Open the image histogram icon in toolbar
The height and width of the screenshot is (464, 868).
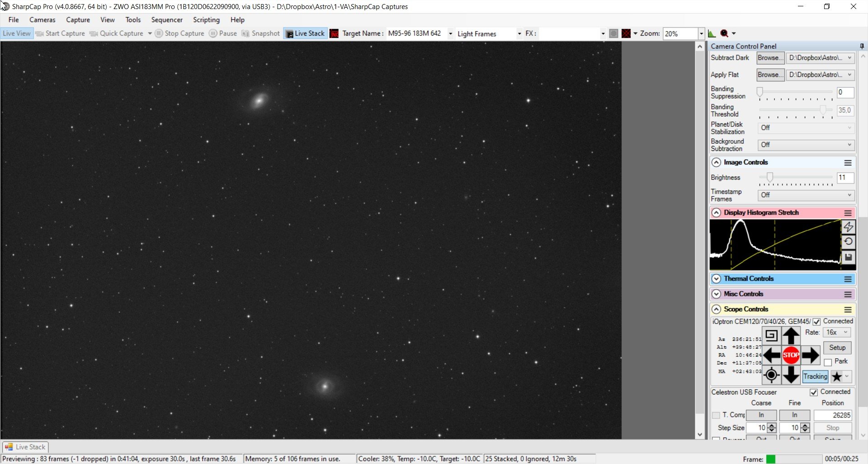(x=712, y=33)
